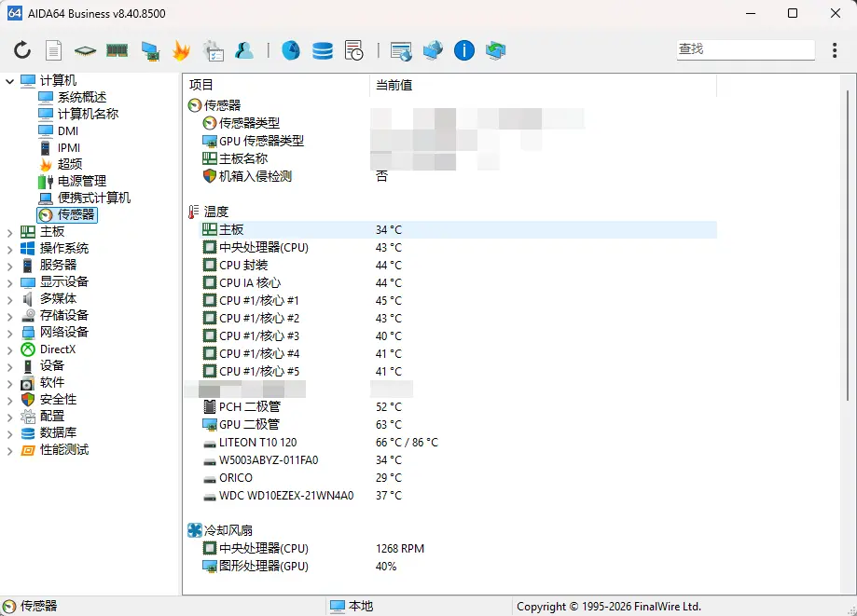Select the 配置 tree item
Viewport: 857px width, 616px height.
click(x=52, y=417)
